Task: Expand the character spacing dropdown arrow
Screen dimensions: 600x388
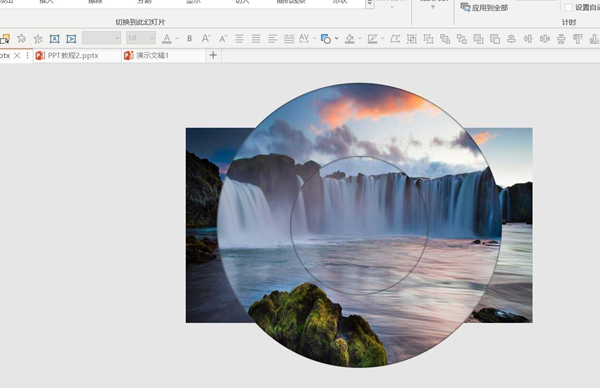Action: (315, 38)
